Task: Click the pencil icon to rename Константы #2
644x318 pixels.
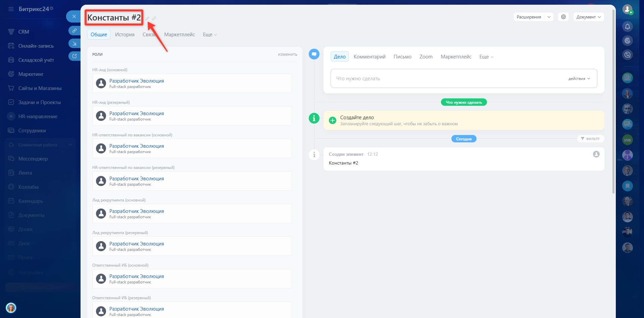Action: coord(147,18)
